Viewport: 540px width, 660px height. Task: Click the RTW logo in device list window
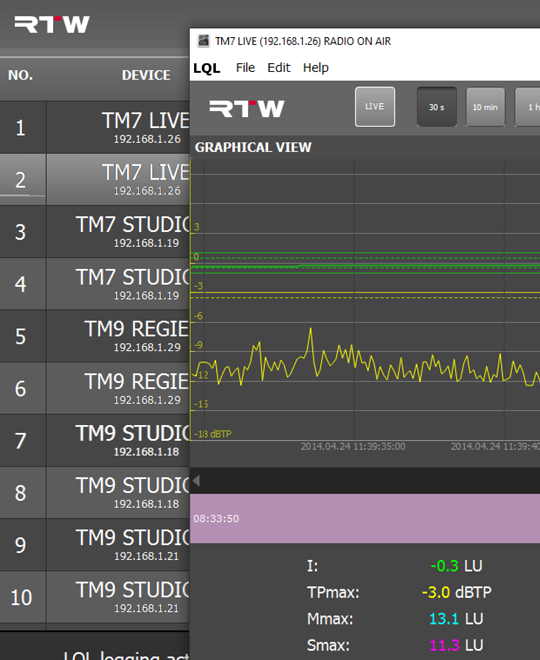click(52, 24)
